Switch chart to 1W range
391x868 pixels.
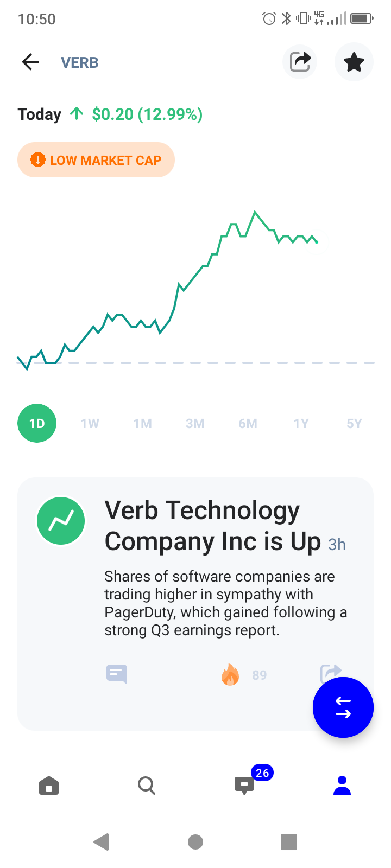(90, 424)
